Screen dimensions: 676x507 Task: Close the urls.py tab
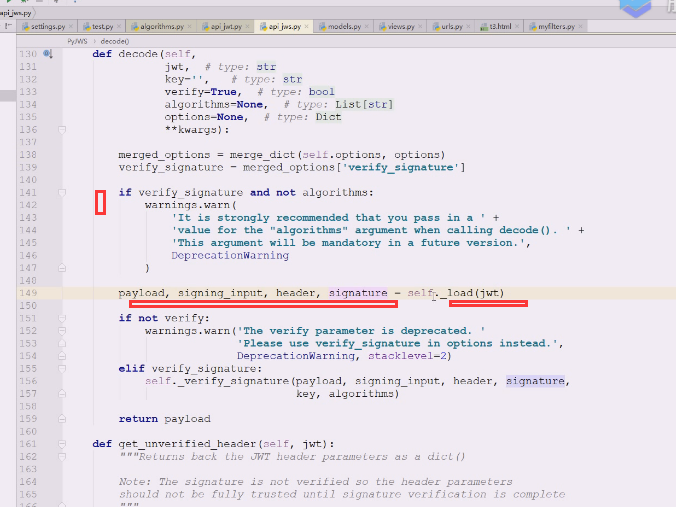click(468, 27)
